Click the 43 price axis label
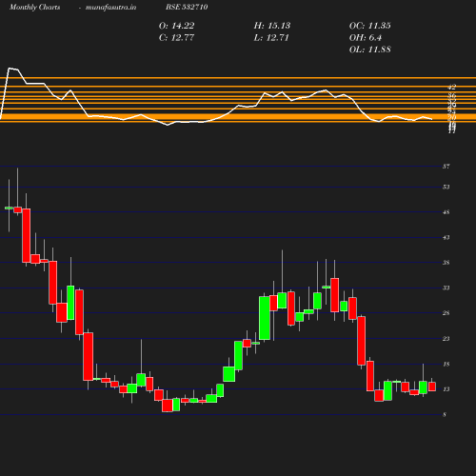The height and width of the screenshot is (476, 476). point(446,237)
